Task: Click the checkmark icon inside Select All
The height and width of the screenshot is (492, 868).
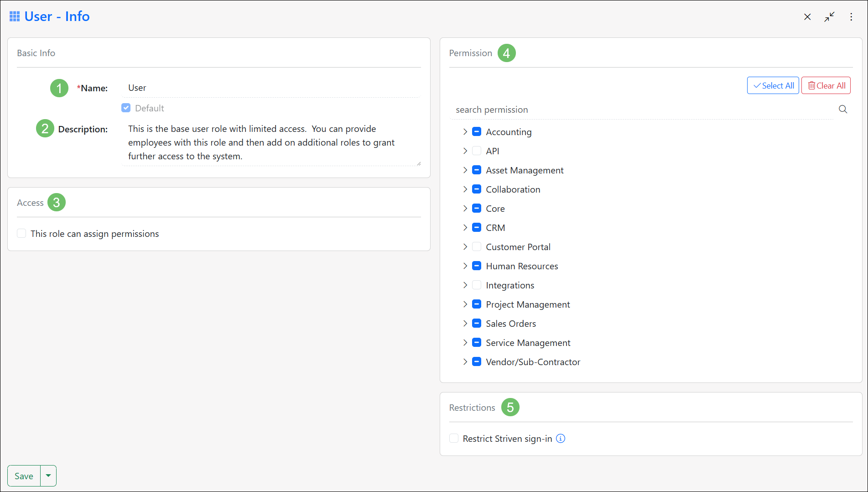Action: tap(757, 85)
